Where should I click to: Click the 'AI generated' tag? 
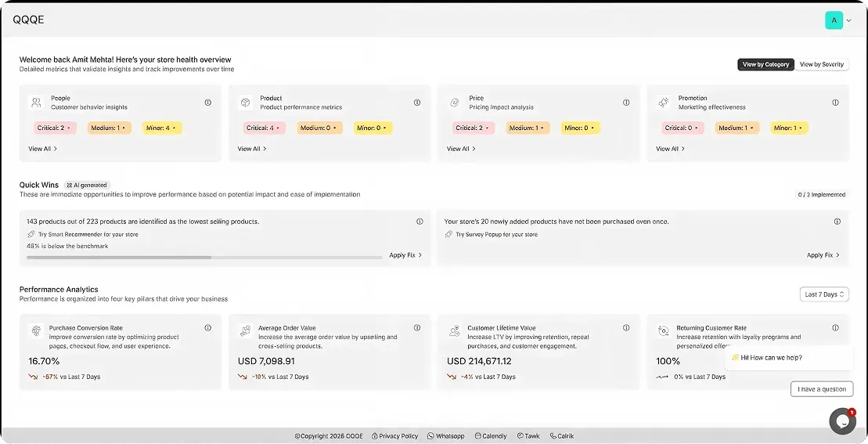[88, 186]
